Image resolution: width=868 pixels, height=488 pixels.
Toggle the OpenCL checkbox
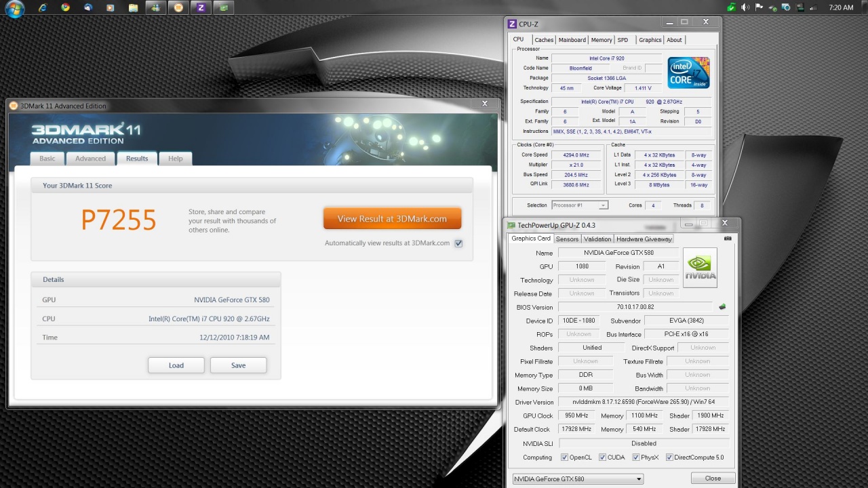click(x=564, y=457)
